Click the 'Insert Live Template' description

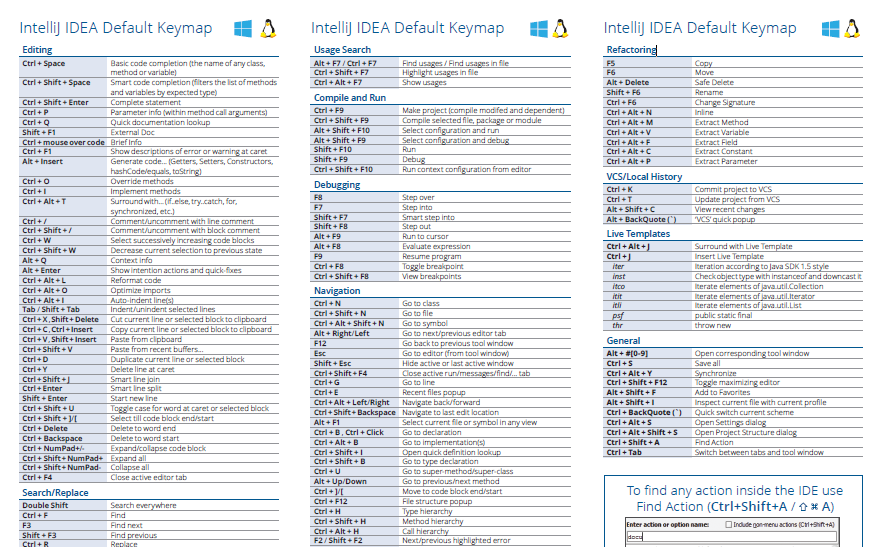[x=729, y=256]
